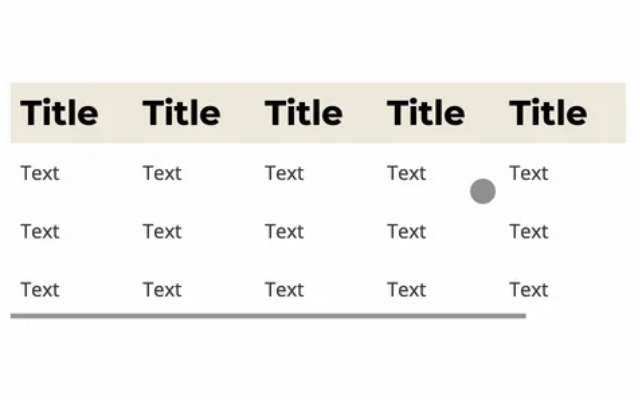Select the second column Title header
The image size is (640, 402).
coord(181,113)
